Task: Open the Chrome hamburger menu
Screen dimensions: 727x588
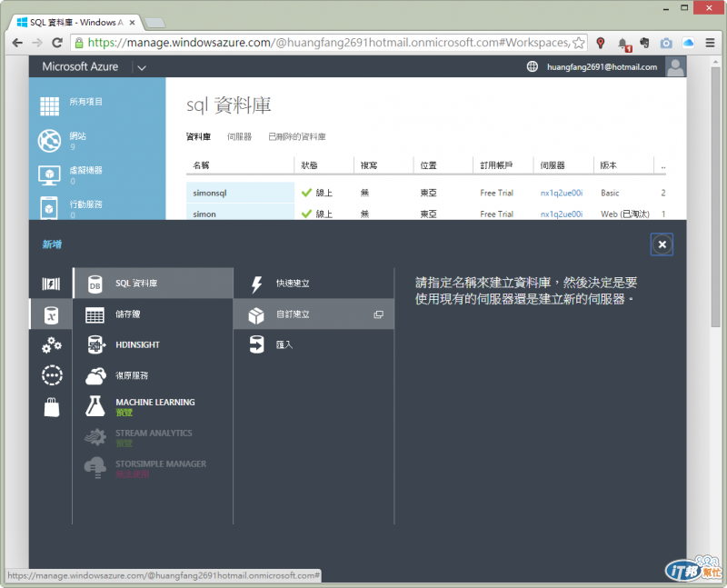Action: pyautogui.click(x=710, y=43)
